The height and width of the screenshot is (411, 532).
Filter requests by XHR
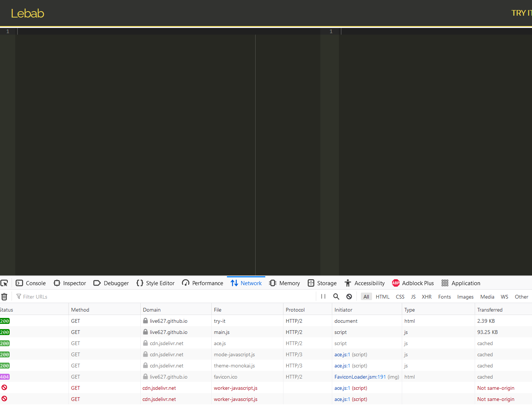pyautogui.click(x=427, y=297)
